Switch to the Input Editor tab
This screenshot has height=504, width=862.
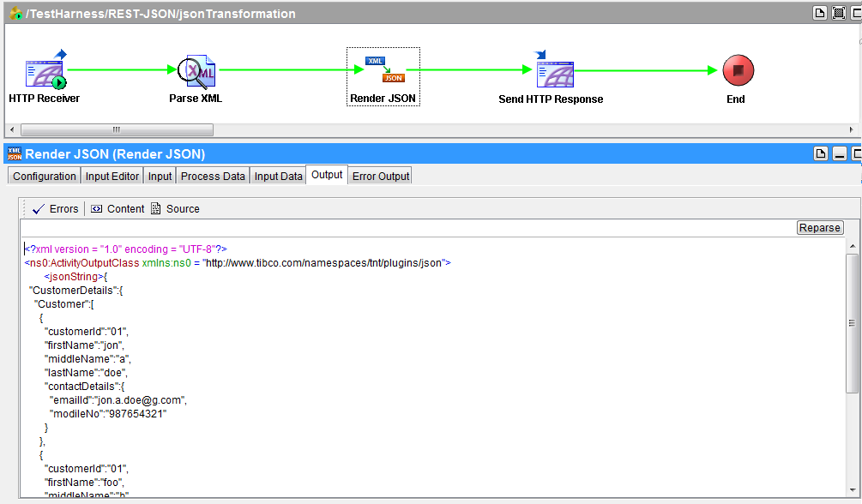point(112,175)
